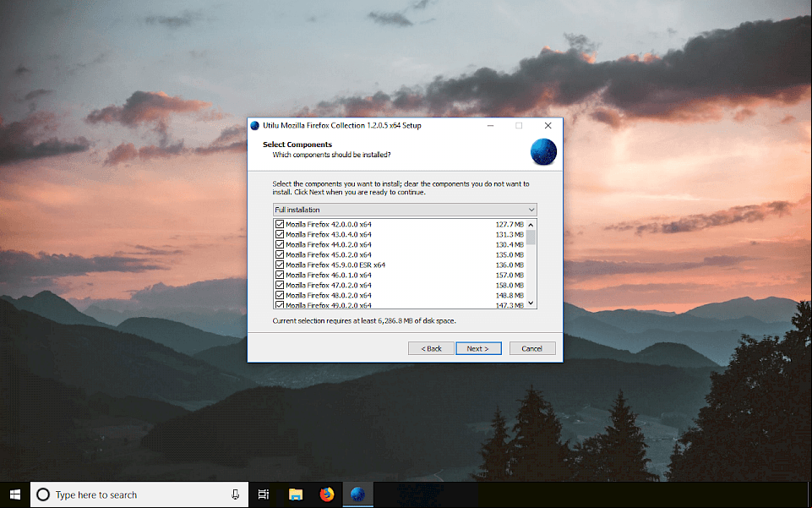The width and height of the screenshot is (812, 508).
Task: Click the microphone icon in search box
Action: click(x=235, y=495)
